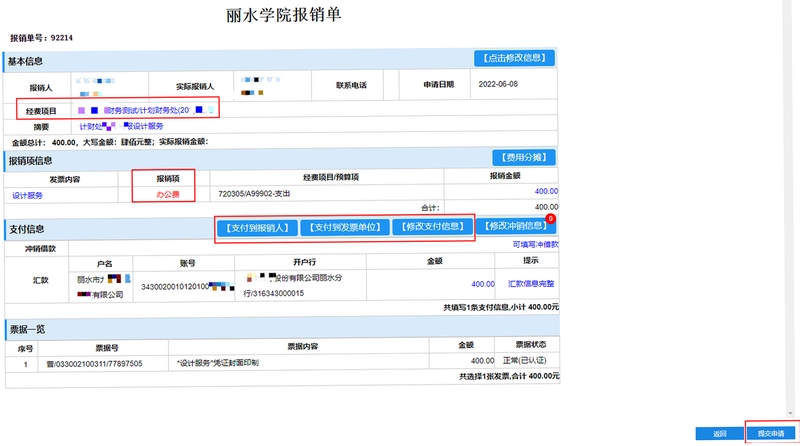Go back using the 返回 button
Viewport: 800px width, 446px height.
(x=719, y=433)
